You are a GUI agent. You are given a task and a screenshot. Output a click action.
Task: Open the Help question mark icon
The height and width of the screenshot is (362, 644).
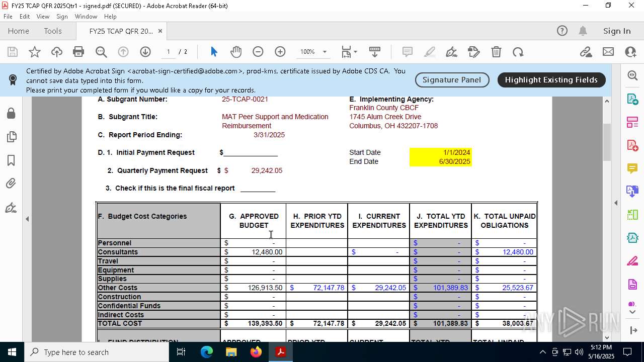(562, 31)
